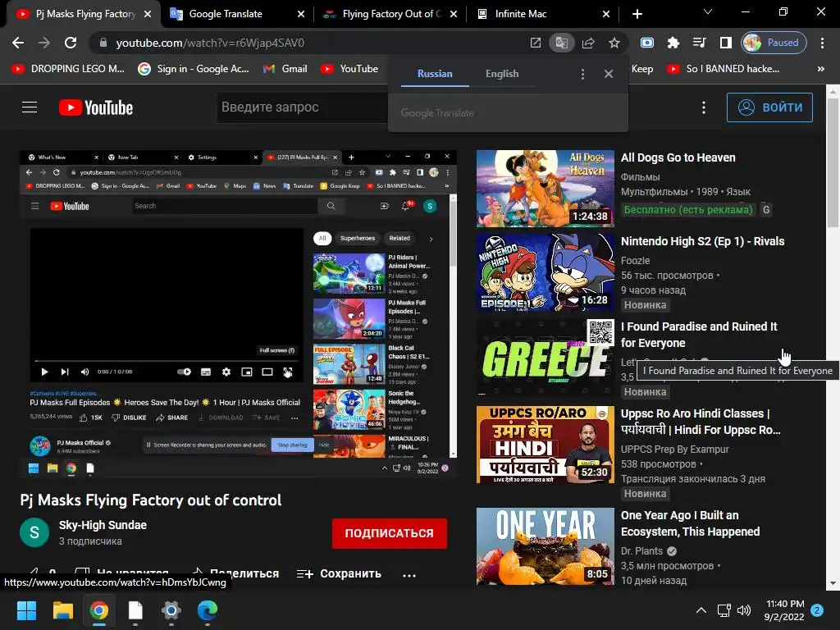Open the Windows Start menu
Screen dimensions: 840x630
[x=26, y=610]
